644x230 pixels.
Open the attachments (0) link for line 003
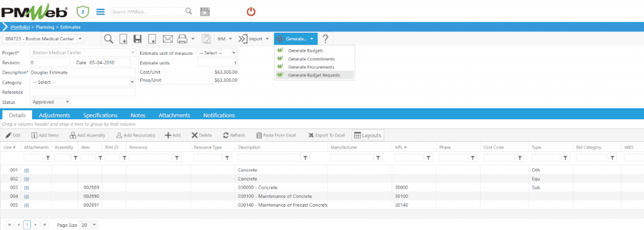point(26,187)
